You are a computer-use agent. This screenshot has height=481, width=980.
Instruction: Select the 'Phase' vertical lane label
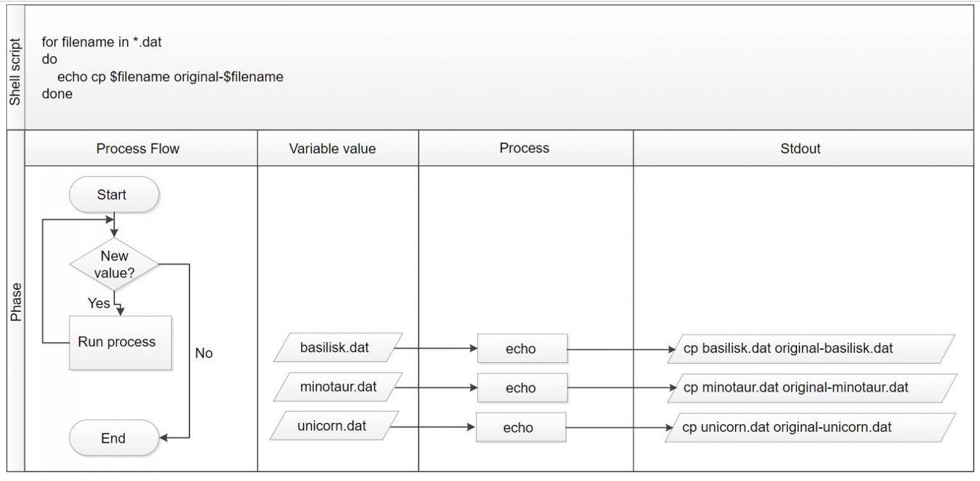15,302
